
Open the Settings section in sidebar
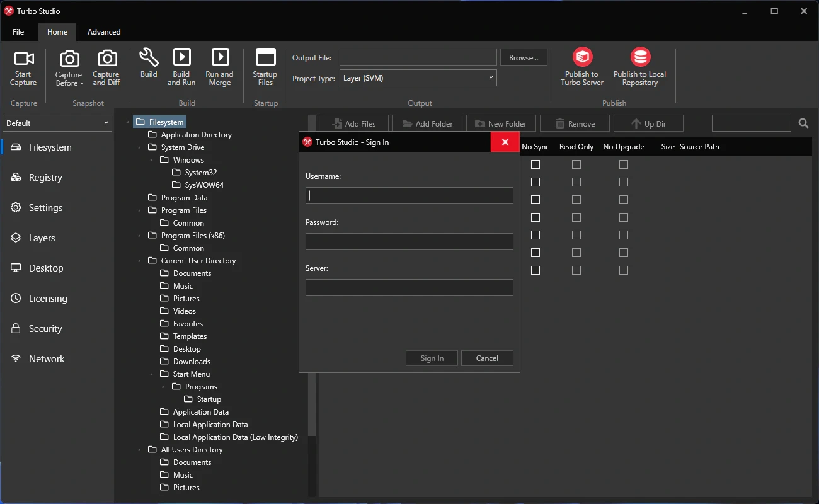[x=58, y=208]
